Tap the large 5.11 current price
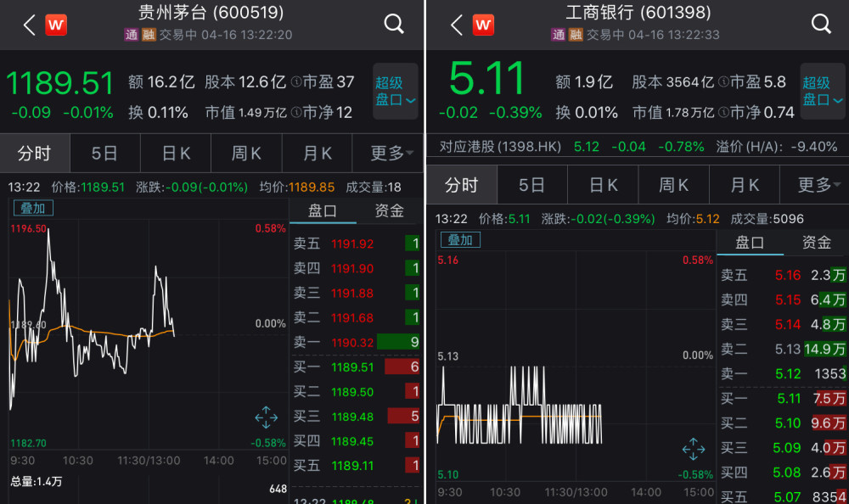 (x=486, y=79)
